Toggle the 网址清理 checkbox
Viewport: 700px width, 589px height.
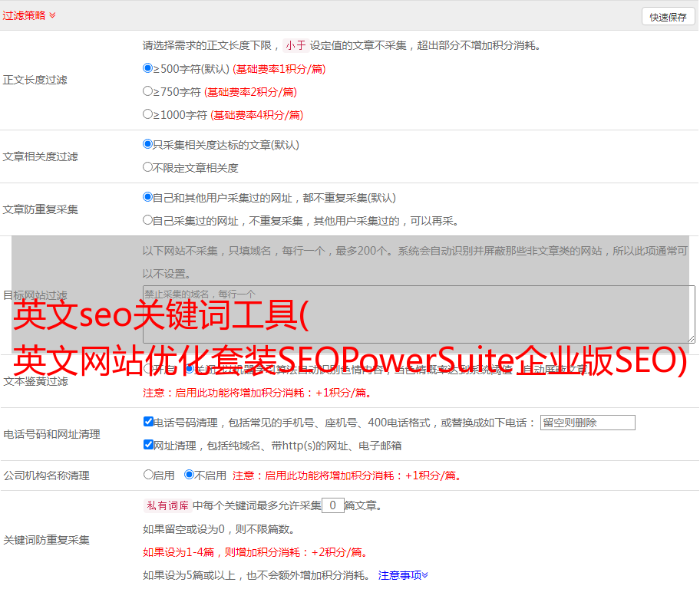(148, 444)
